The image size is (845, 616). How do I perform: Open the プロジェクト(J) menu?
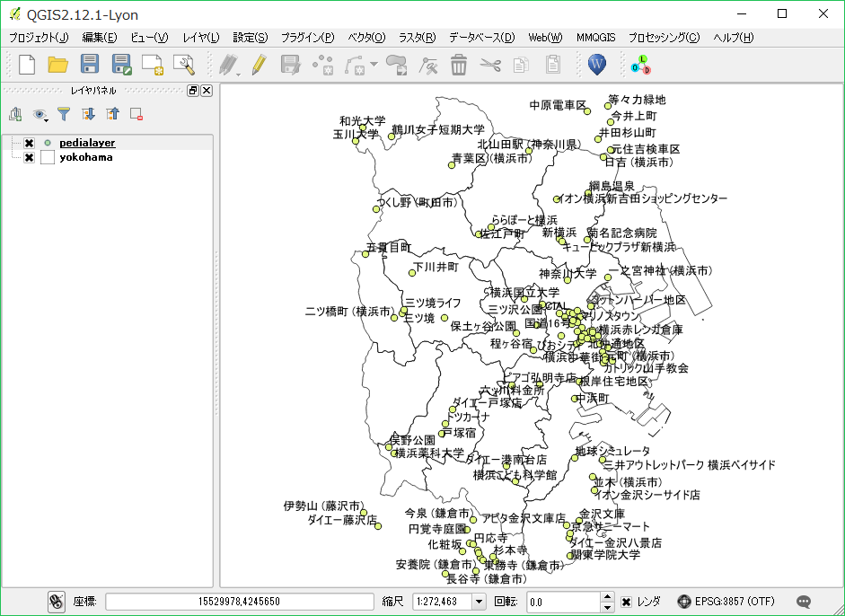click(39, 37)
